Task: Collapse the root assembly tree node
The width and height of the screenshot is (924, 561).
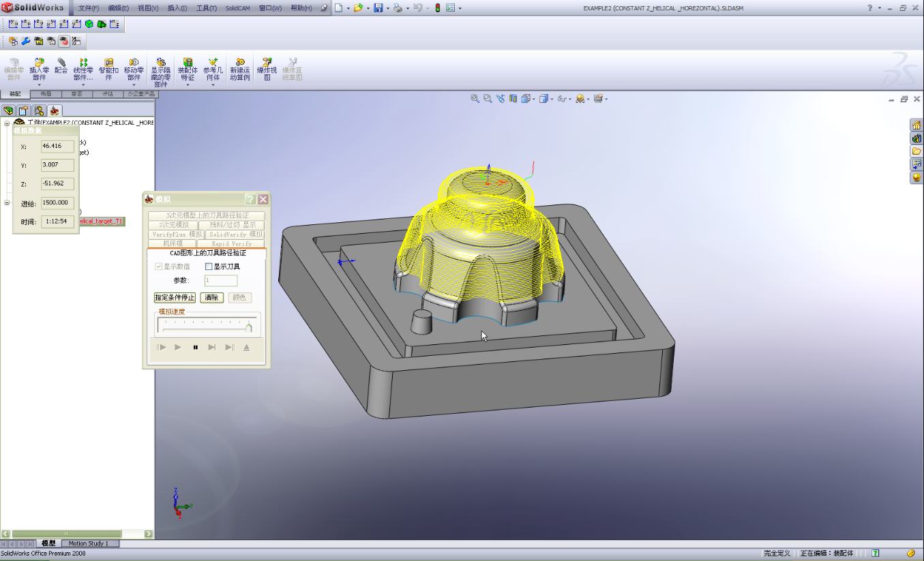Action: 7,123
